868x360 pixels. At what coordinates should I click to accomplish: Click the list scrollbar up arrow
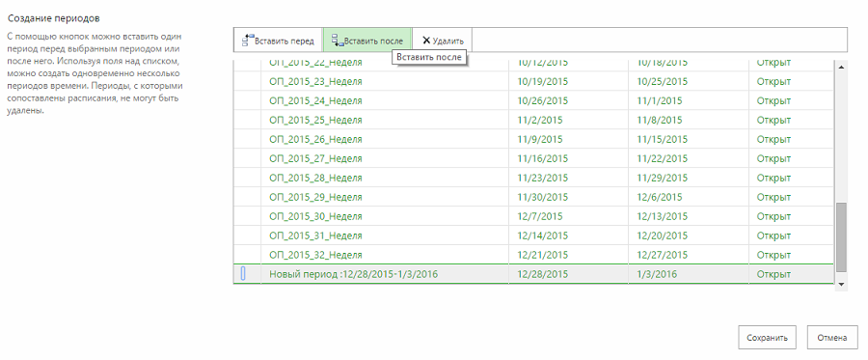click(x=841, y=67)
